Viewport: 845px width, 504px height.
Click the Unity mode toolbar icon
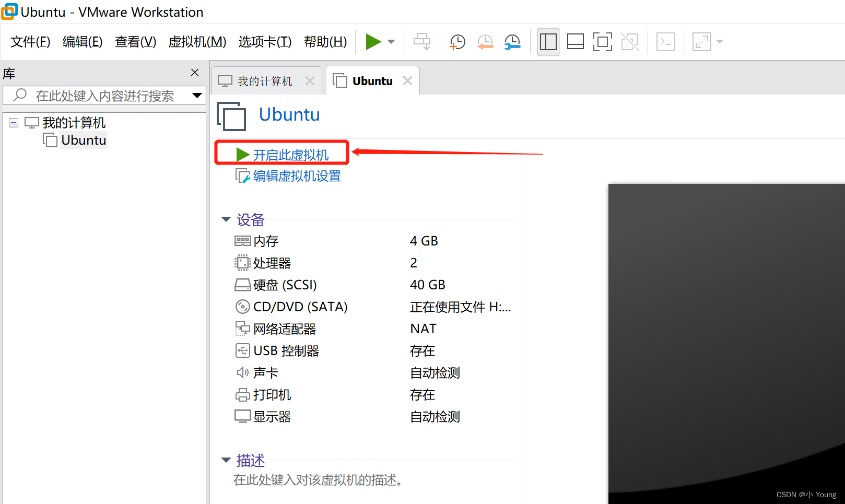[630, 42]
